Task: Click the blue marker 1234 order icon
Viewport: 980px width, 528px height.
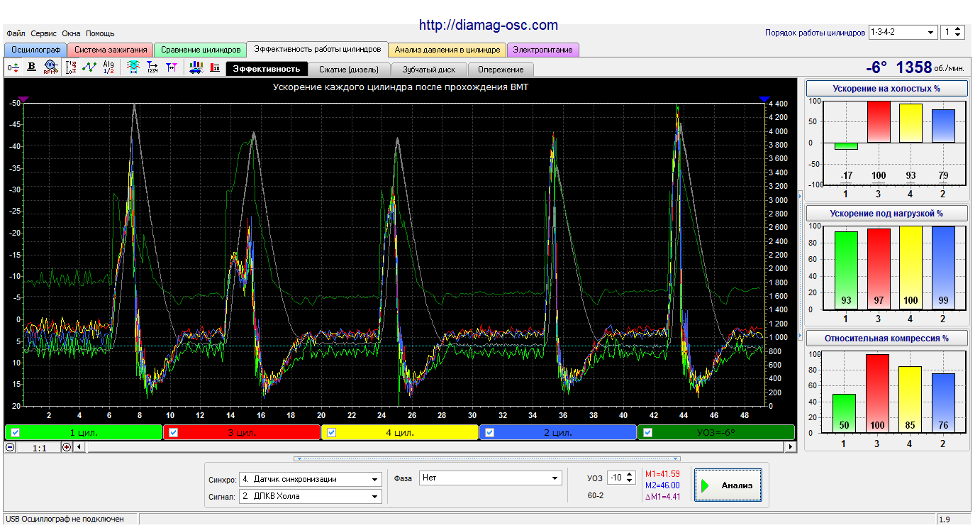Action: click(x=152, y=67)
